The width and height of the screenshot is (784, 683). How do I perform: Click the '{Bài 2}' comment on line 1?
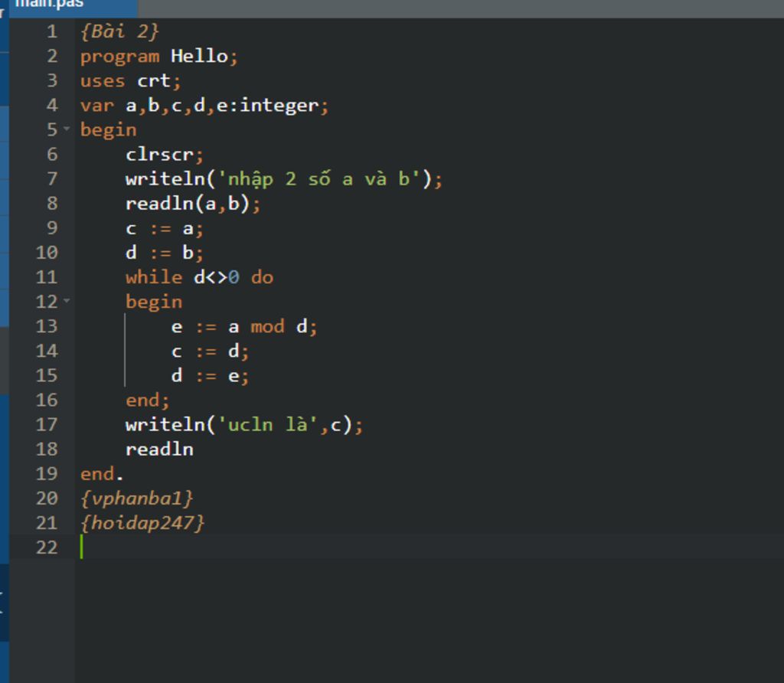click(x=119, y=31)
